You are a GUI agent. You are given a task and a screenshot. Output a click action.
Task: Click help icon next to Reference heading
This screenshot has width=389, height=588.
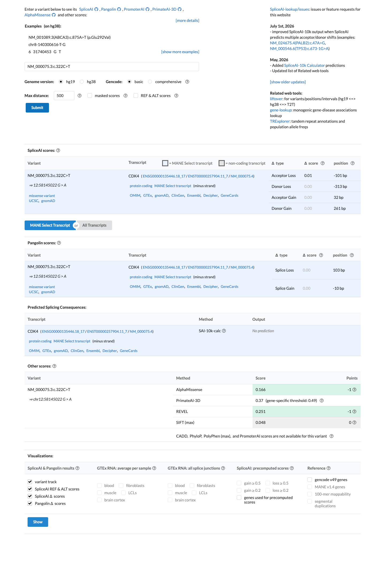329,468
